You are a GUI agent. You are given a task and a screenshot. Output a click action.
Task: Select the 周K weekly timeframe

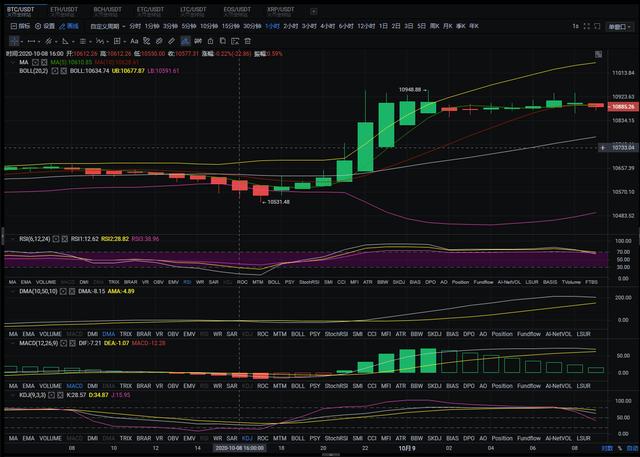click(434, 26)
